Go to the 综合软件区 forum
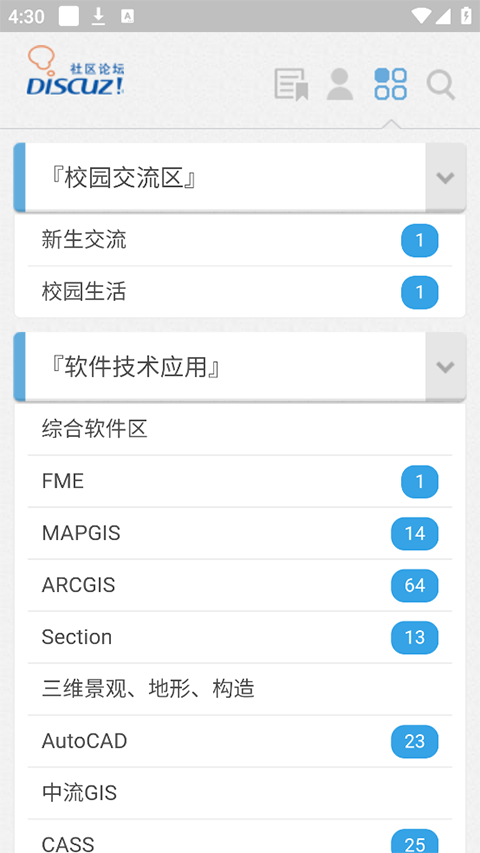480x853 pixels. click(x=239, y=429)
